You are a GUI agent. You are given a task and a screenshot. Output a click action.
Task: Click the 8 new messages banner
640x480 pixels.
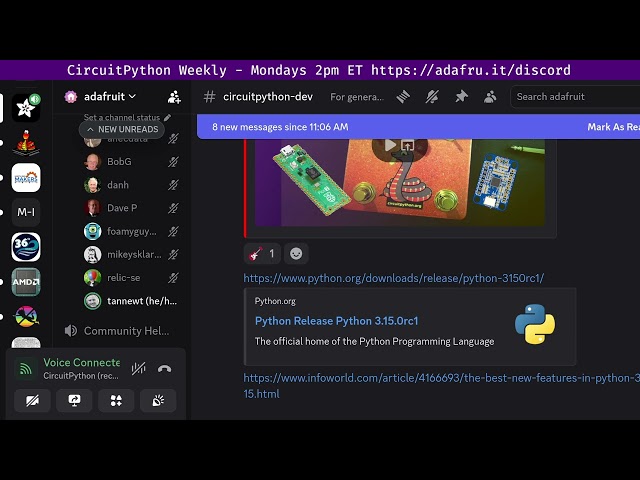click(x=280, y=127)
